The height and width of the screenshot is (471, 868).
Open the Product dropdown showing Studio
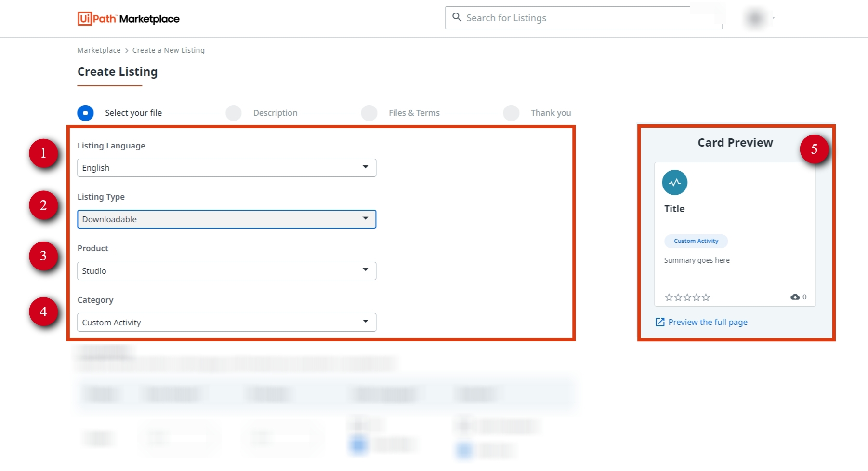pyautogui.click(x=226, y=271)
